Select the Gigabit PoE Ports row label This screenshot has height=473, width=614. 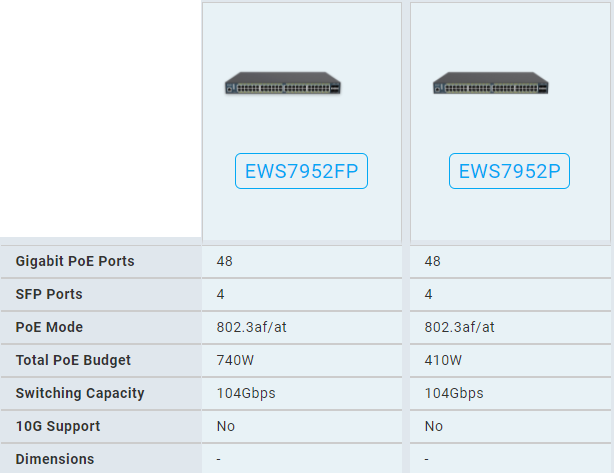pyautogui.click(x=75, y=261)
